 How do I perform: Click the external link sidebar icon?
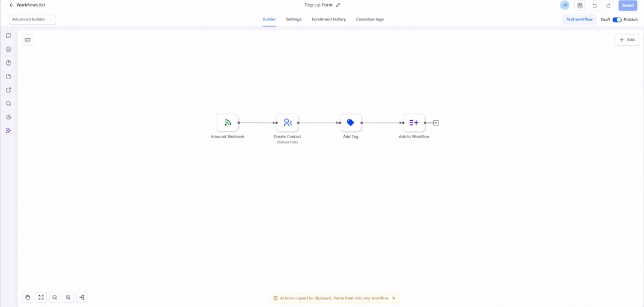[x=9, y=90]
